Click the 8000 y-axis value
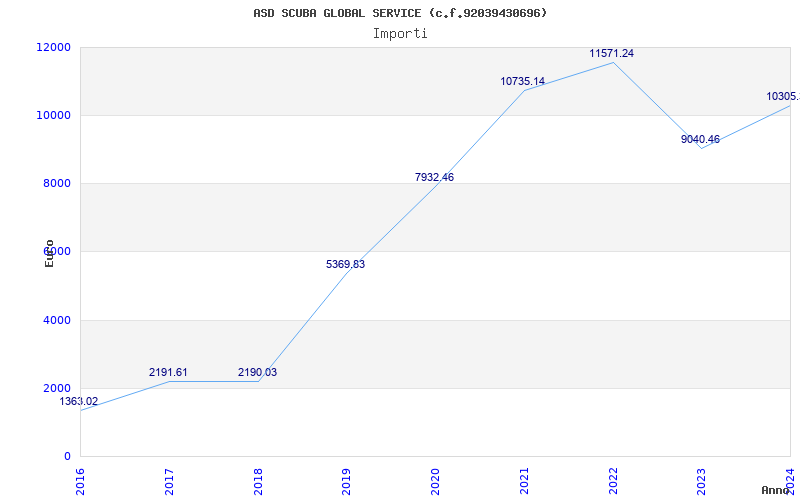 coord(56,183)
